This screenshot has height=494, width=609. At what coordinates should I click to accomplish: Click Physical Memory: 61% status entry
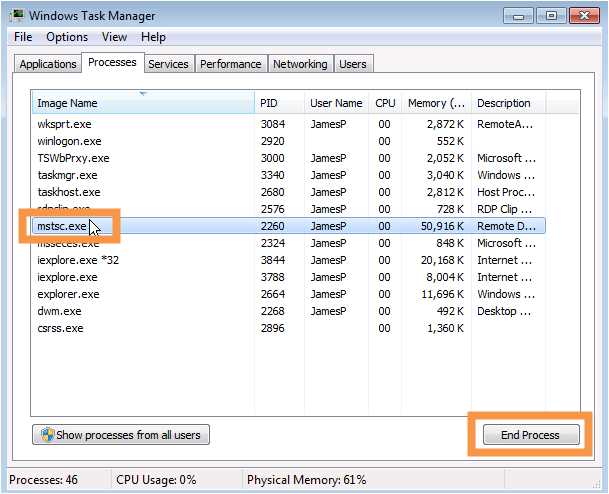[306, 480]
